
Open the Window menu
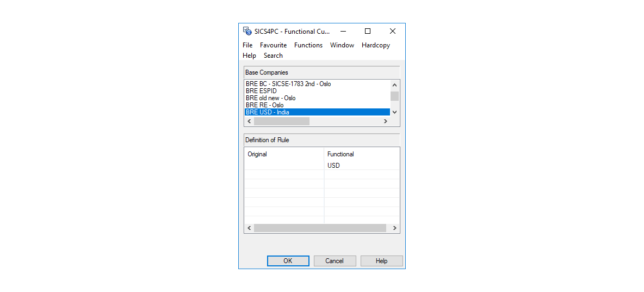coord(342,45)
